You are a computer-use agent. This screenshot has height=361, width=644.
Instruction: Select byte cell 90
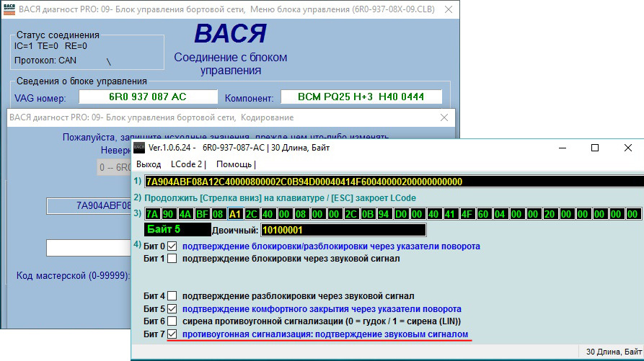[168, 214]
